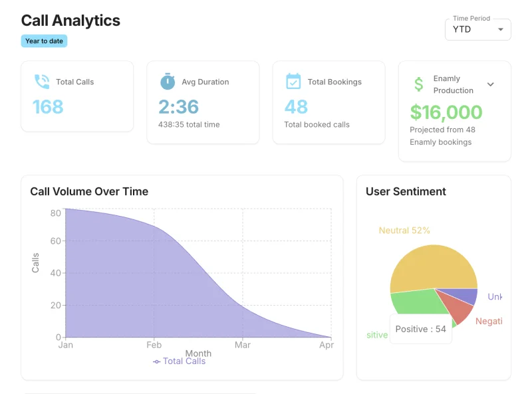Click the Call Analytics page title
532x394 pixels.
[x=70, y=21]
